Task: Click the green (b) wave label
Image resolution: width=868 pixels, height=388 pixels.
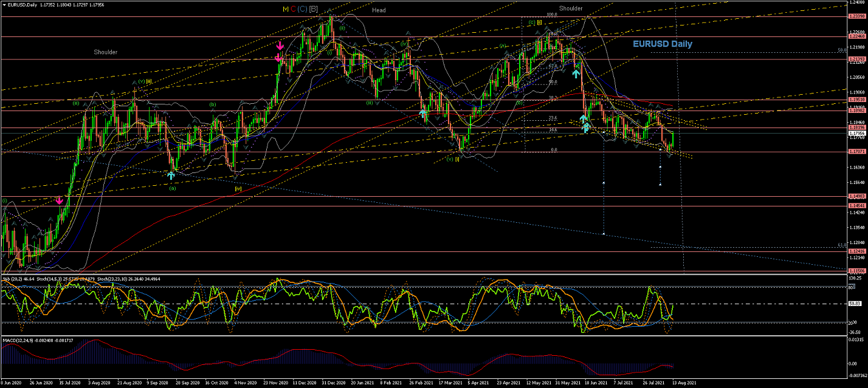Action: pyautogui.click(x=213, y=104)
